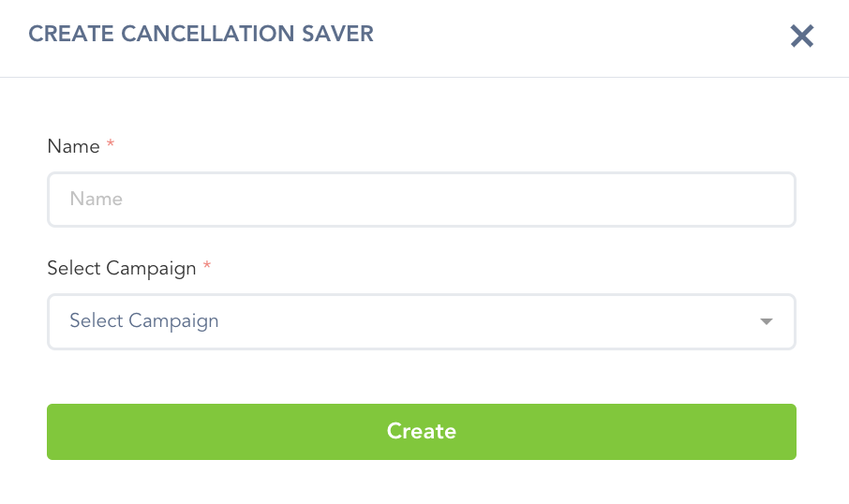Show campaign options in the combo box
Image resolution: width=849 pixels, height=504 pixels.
coord(422,321)
